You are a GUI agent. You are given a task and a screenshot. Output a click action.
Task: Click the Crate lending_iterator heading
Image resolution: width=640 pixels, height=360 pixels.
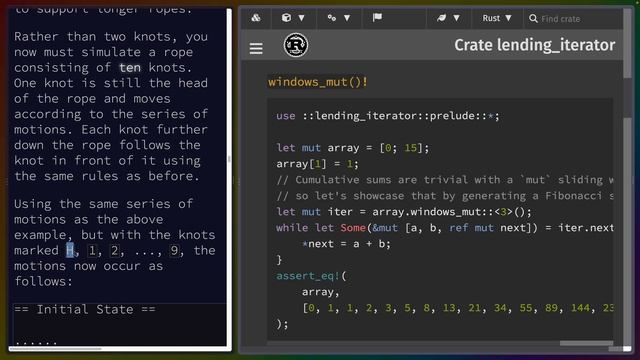click(x=534, y=45)
